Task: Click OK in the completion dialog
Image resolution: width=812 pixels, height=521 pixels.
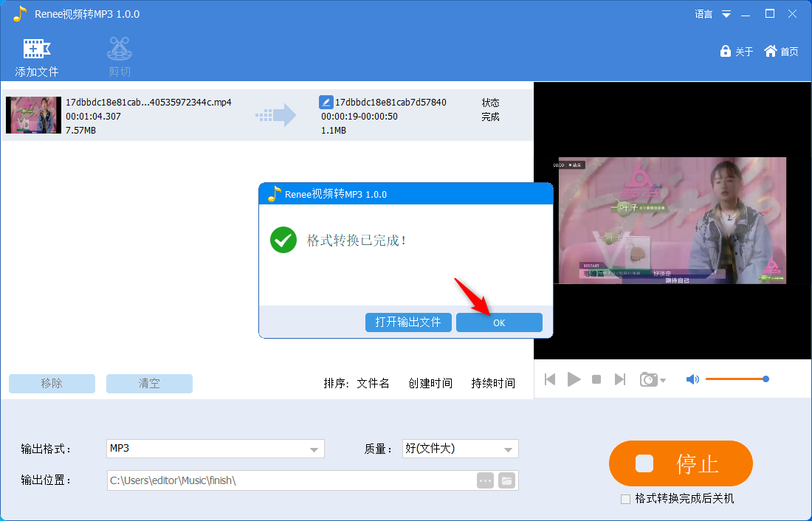Action: tap(499, 322)
